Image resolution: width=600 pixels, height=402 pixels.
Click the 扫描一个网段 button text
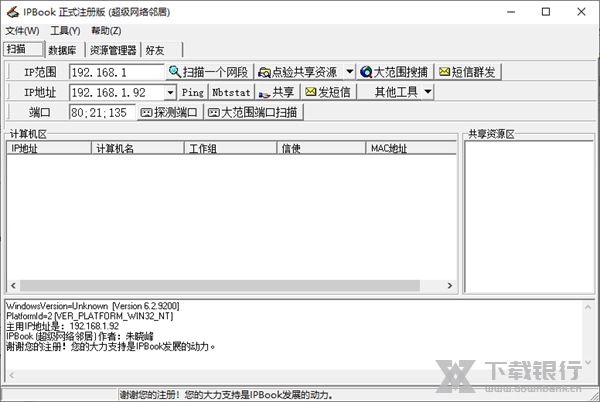click(215, 72)
